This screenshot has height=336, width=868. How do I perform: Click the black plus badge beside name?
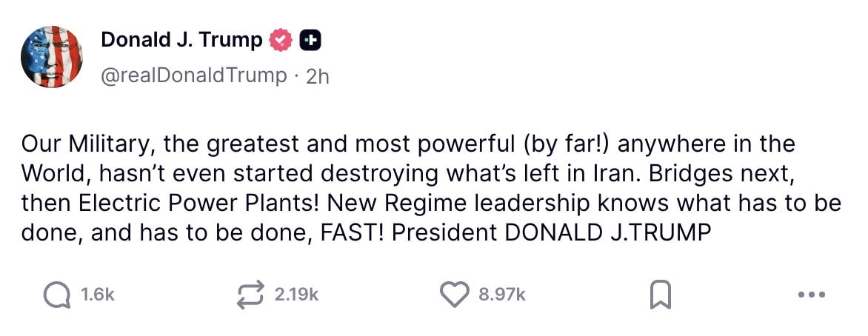tap(310, 40)
